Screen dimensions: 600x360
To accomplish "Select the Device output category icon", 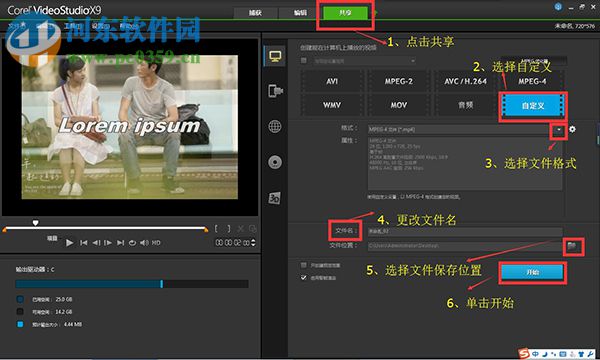I will (x=275, y=91).
